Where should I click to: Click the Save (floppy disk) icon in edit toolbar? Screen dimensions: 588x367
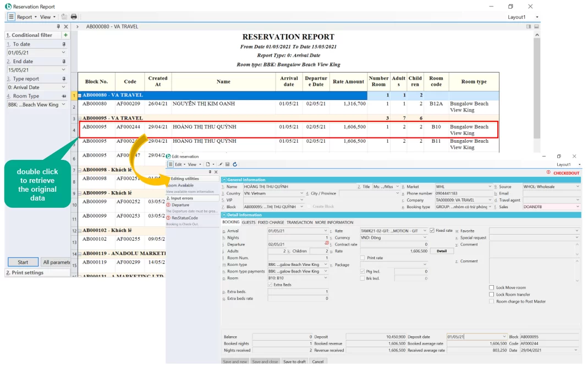227,164
